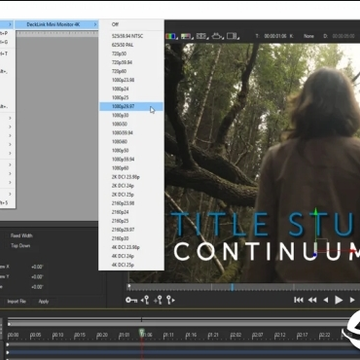Image resolution: width=360 pixels, height=360 pixels.
Task: Select the 2K DCI 24p format
Action: point(131,186)
